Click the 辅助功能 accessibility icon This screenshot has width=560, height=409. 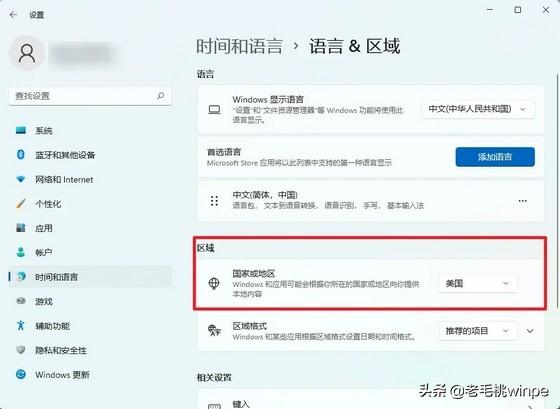(21, 325)
